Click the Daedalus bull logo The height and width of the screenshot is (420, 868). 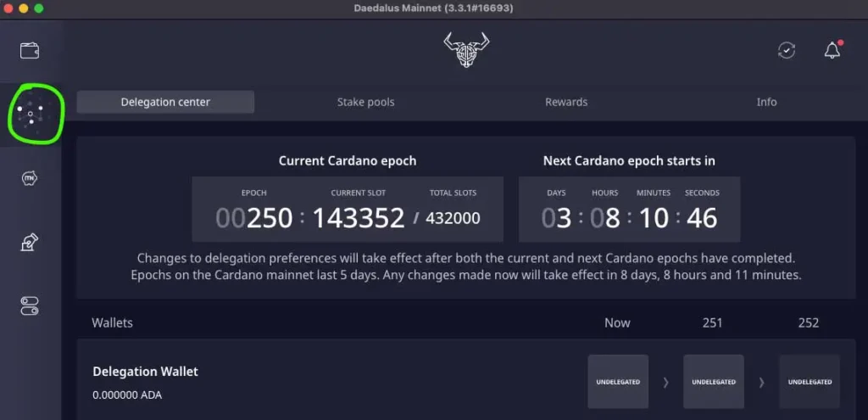click(x=466, y=50)
